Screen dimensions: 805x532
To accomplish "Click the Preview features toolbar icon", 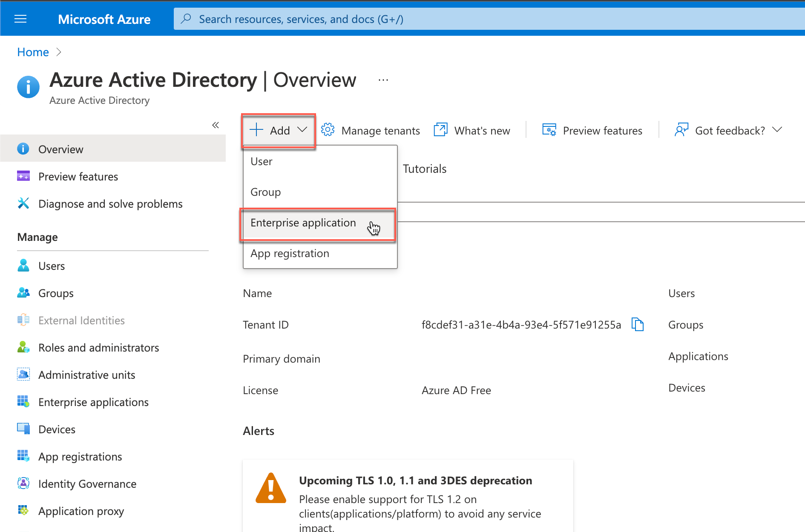I will click(x=549, y=130).
